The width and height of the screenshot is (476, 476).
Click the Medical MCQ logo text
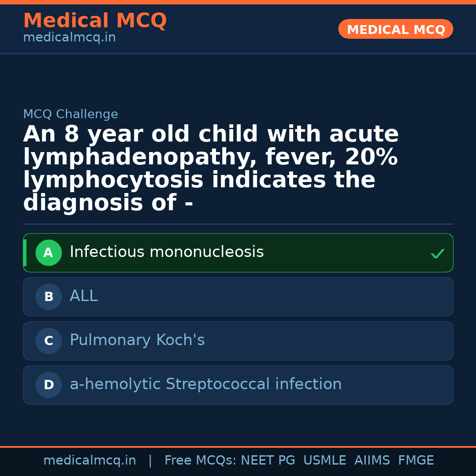(95, 20)
